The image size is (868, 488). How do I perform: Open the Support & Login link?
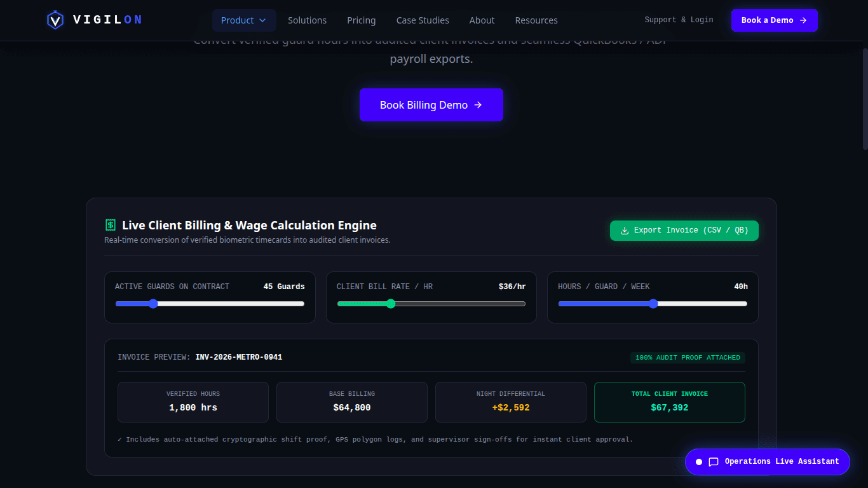pyautogui.click(x=679, y=20)
